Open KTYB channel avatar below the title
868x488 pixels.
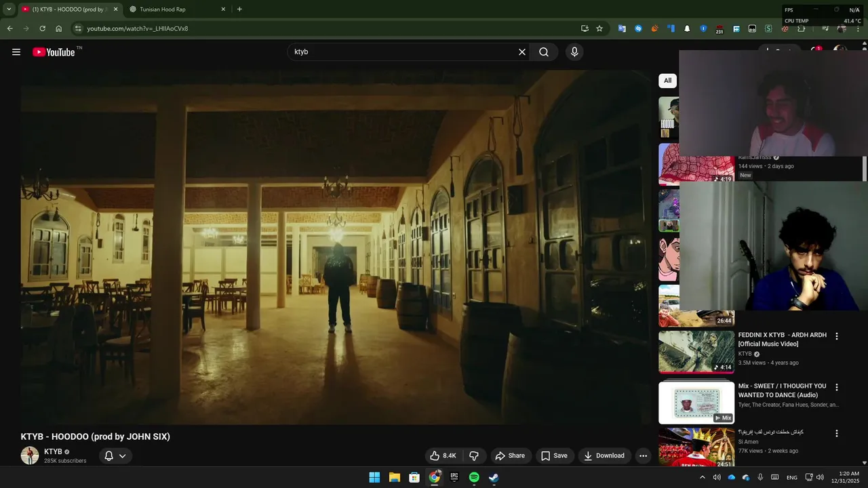point(30,455)
